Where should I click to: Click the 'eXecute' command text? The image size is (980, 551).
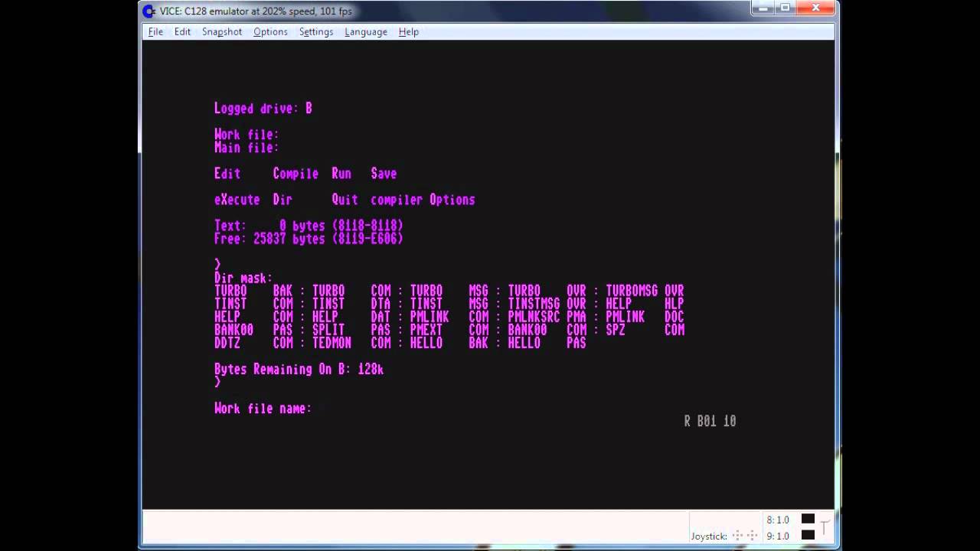[x=237, y=200]
